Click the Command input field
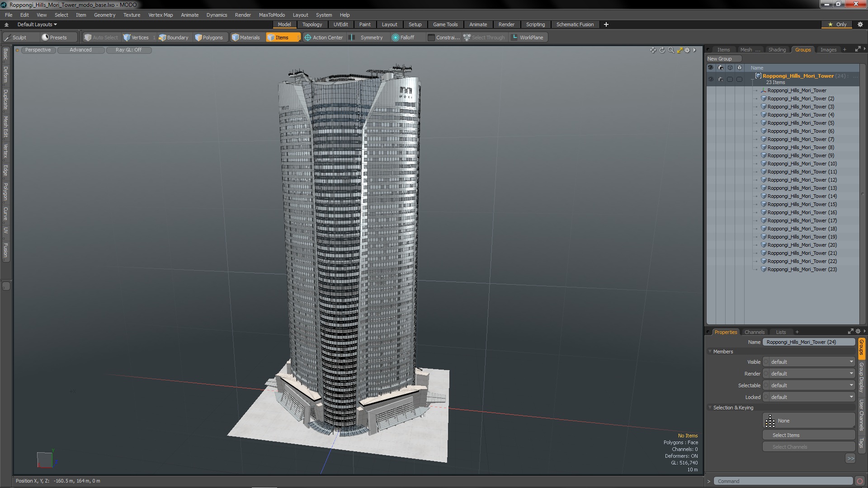Image resolution: width=868 pixels, height=488 pixels. (783, 481)
